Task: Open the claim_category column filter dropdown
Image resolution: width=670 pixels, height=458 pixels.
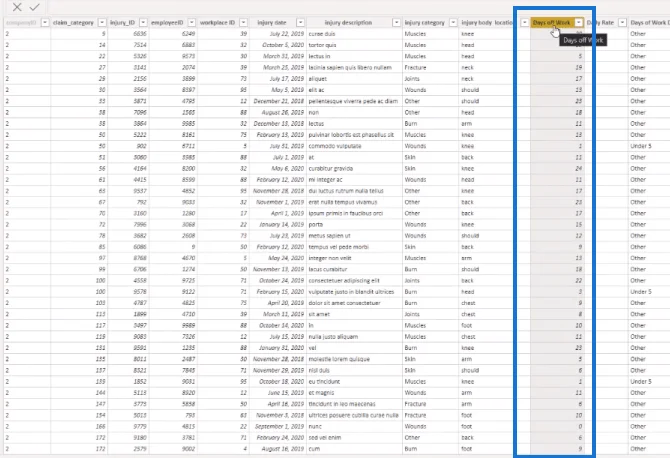Action: [x=102, y=23]
